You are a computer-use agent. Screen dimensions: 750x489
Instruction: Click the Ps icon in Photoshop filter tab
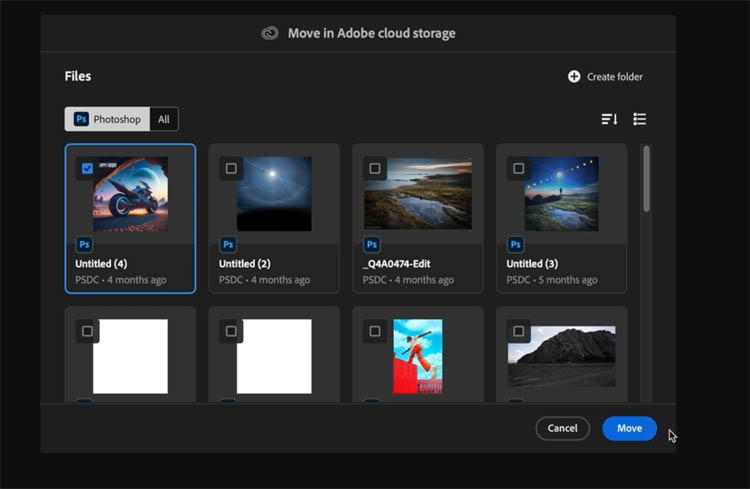click(81, 119)
